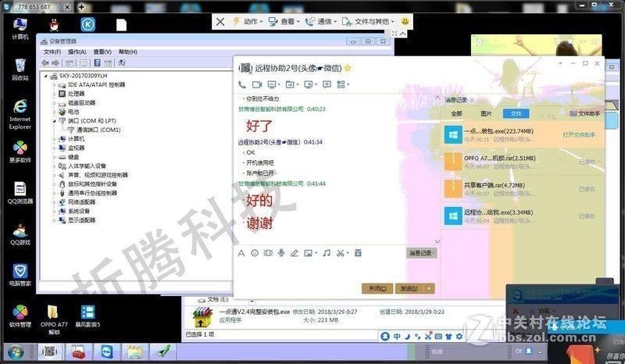Select the 一点通V2.4完整安装包.exe file in explorer
Screen dimensions: 625x364
click(x=255, y=312)
